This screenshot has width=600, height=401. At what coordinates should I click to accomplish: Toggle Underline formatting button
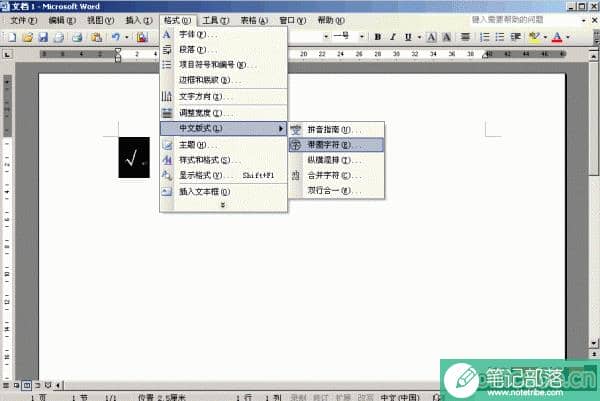pyautogui.click(x=408, y=37)
